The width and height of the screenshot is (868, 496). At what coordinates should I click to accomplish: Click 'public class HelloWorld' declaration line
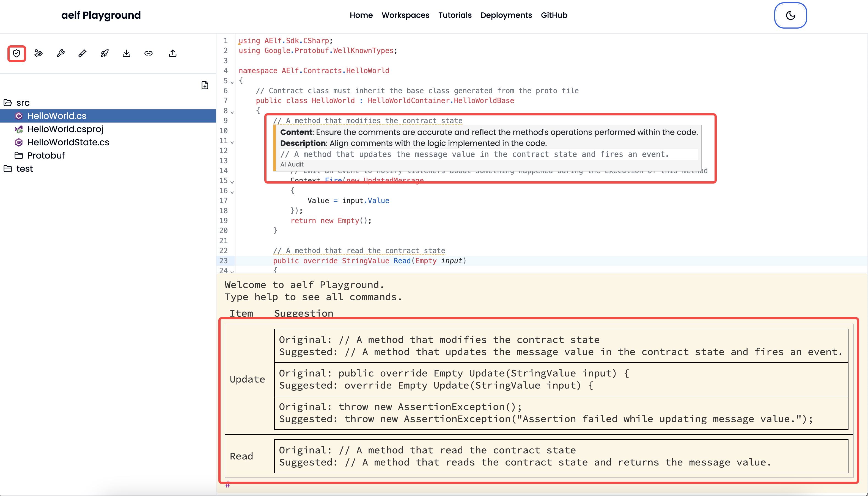tap(385, 101)
